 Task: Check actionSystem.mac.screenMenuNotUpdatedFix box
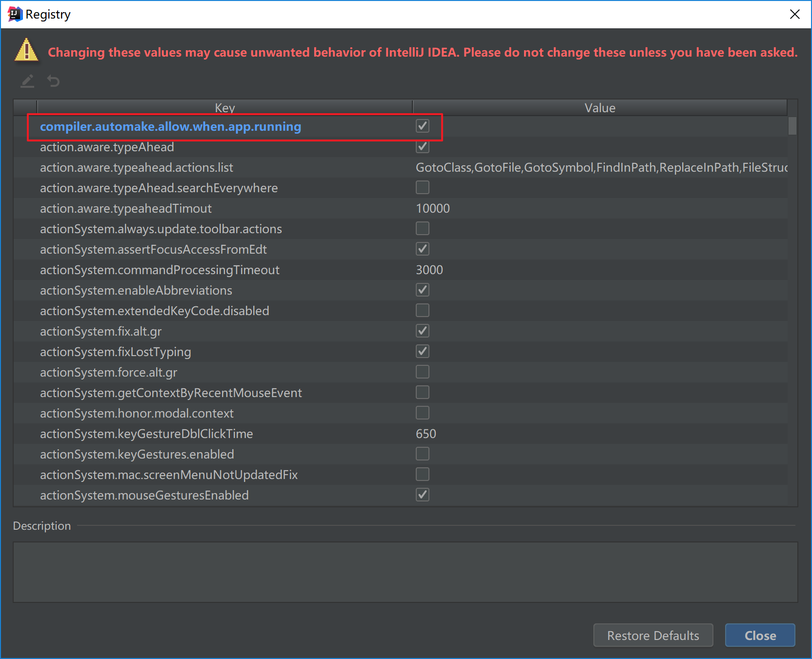coord(423,475)
